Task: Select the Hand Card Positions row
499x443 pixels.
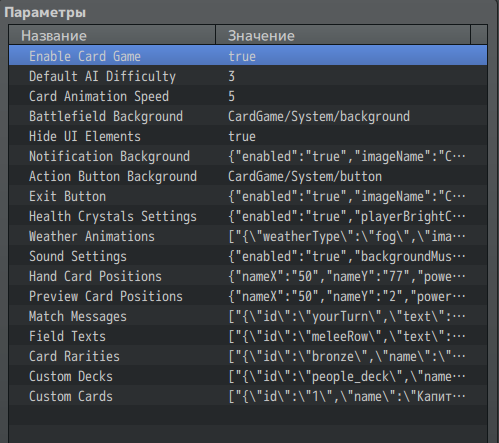Action: pos(248,275)
